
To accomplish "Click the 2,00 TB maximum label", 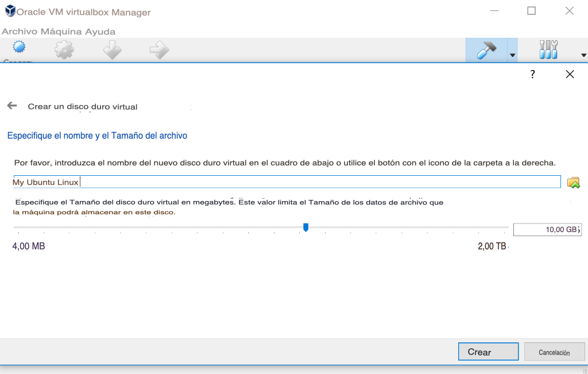I will [492, 246].
